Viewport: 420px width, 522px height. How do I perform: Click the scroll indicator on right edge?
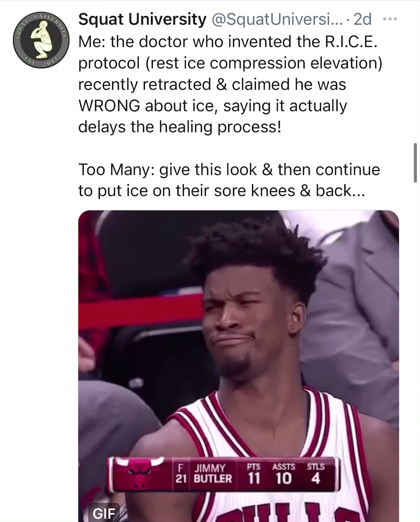coord(415,163)
